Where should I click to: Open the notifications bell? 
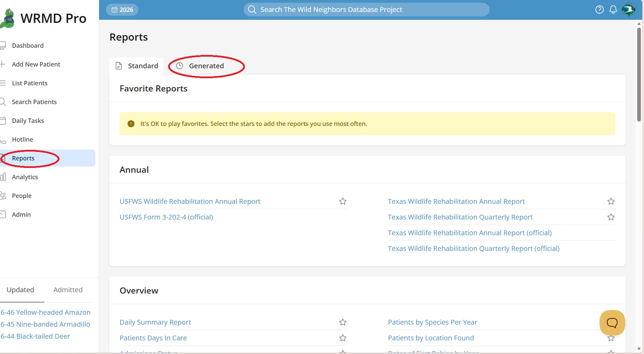click(613, 10)
